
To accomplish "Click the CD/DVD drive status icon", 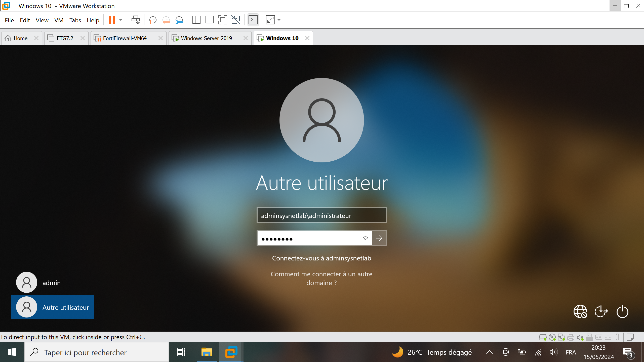I will 552,337.
